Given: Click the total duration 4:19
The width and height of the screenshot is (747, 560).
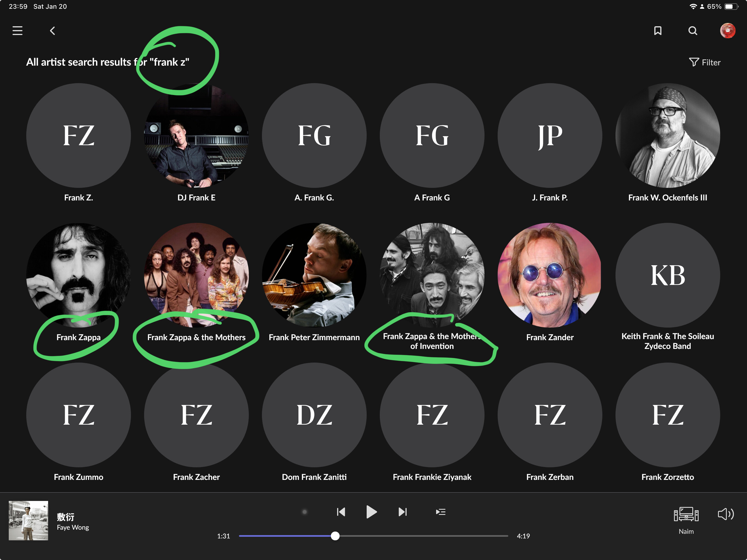Looking at the screenshot, I should (523, 536).
